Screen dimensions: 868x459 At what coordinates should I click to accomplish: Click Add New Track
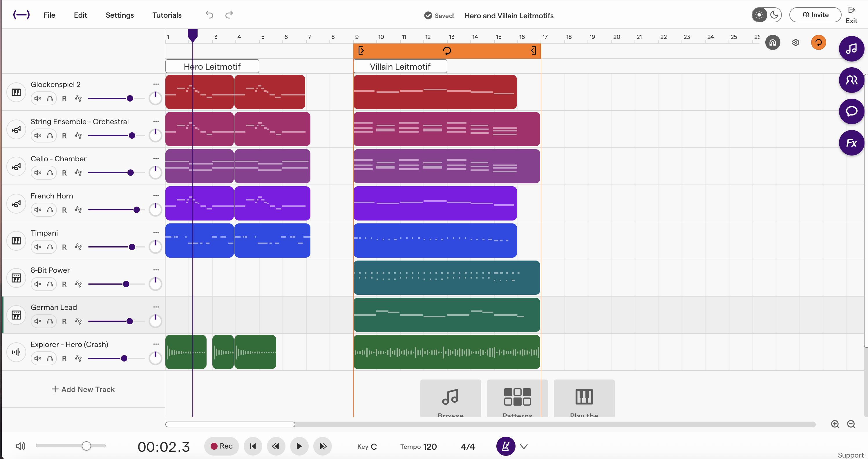tap(83, 389)
